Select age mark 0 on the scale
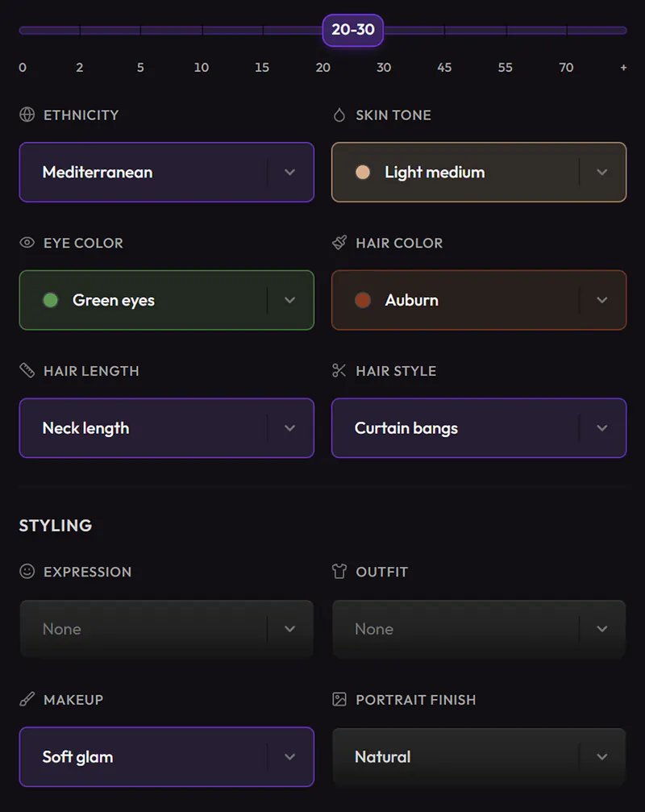 click(23, 67)
